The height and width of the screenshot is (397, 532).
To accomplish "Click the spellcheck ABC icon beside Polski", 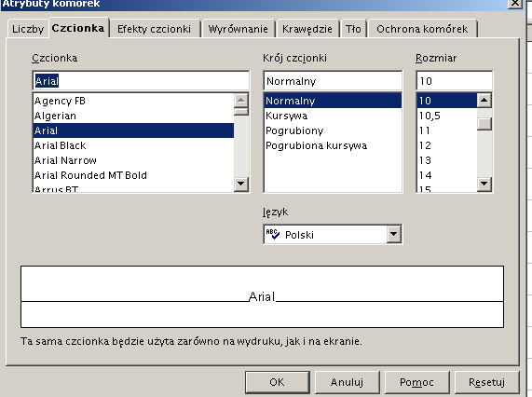I will 273,234.
